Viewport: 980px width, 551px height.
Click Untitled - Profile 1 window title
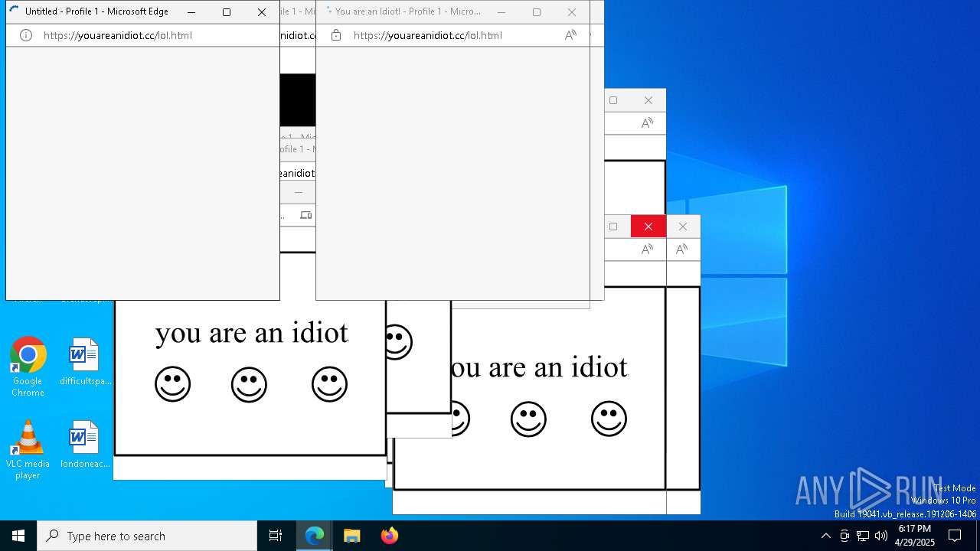(96, 11)
